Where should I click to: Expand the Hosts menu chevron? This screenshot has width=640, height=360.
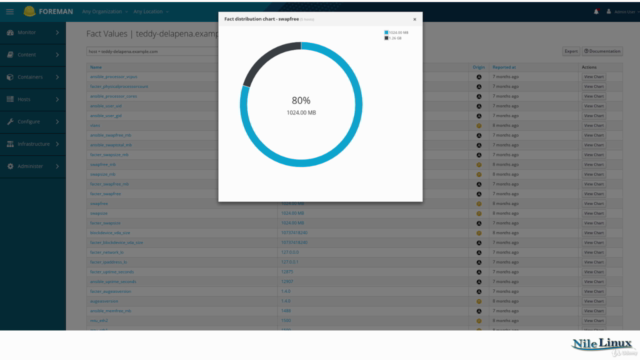(57, 99)
